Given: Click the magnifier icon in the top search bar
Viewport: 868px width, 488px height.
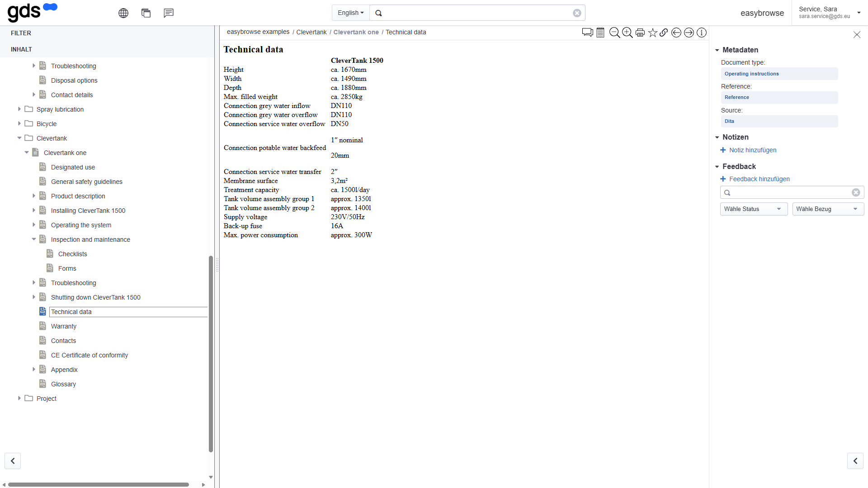Looking at the screenshot, I should click(379, 13).
